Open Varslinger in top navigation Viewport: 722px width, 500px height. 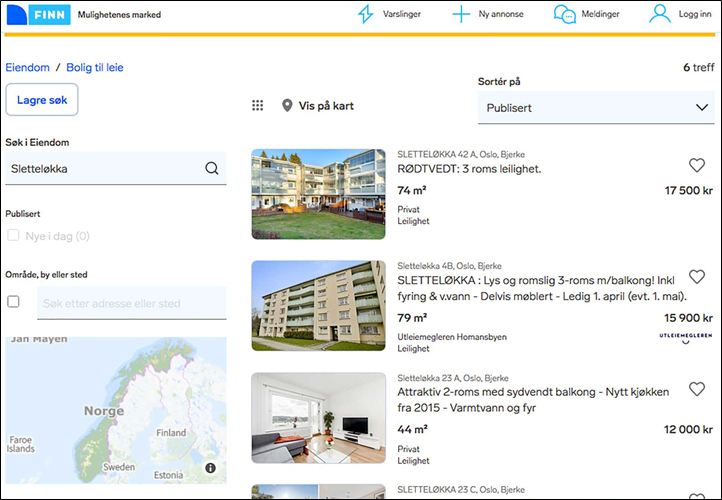[402, 14]
